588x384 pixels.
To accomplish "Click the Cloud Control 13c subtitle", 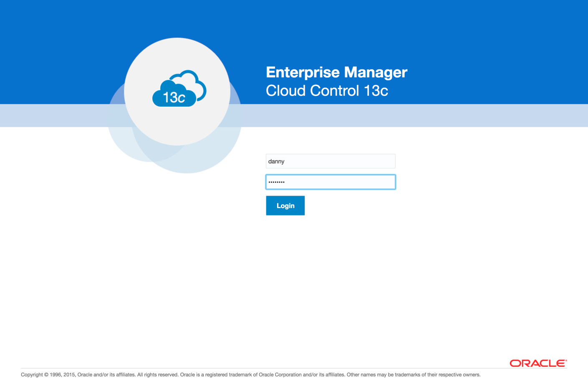I will [x=326, y=90].
